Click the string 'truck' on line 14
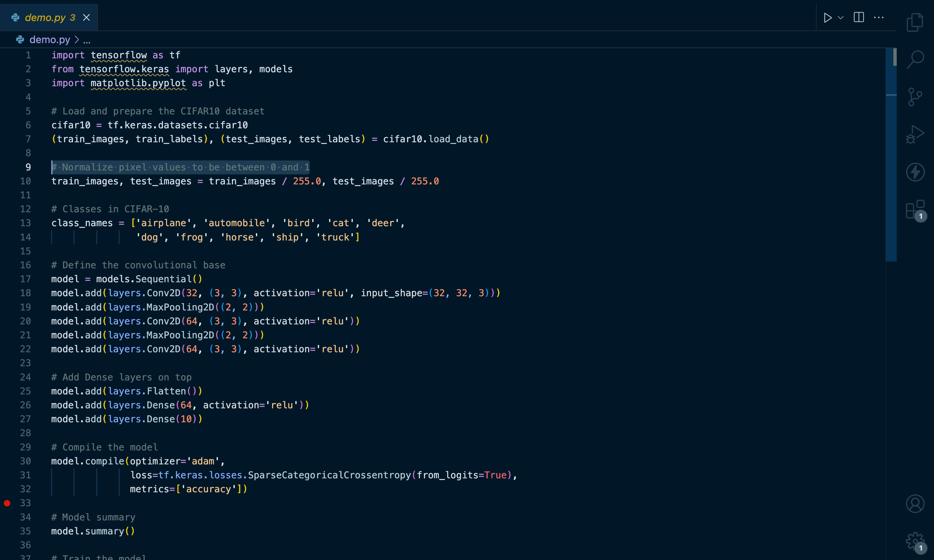The width and height of the screenshot is (934, 560). [x=335, y=237]
